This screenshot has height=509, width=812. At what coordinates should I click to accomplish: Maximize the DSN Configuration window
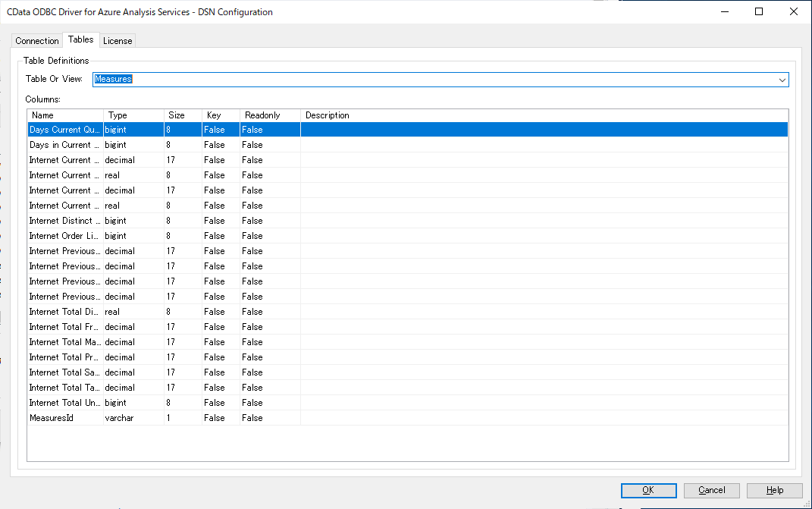[759, 11]
